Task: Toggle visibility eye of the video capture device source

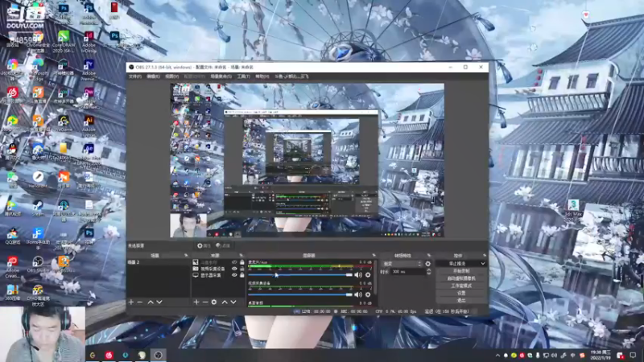Action: point(234,269)
